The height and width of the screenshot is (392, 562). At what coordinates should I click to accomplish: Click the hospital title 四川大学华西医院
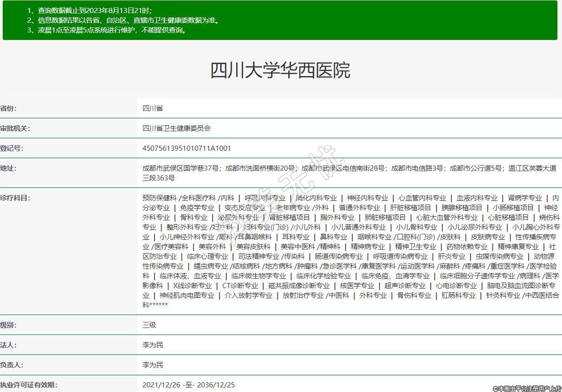click(280, 71)
